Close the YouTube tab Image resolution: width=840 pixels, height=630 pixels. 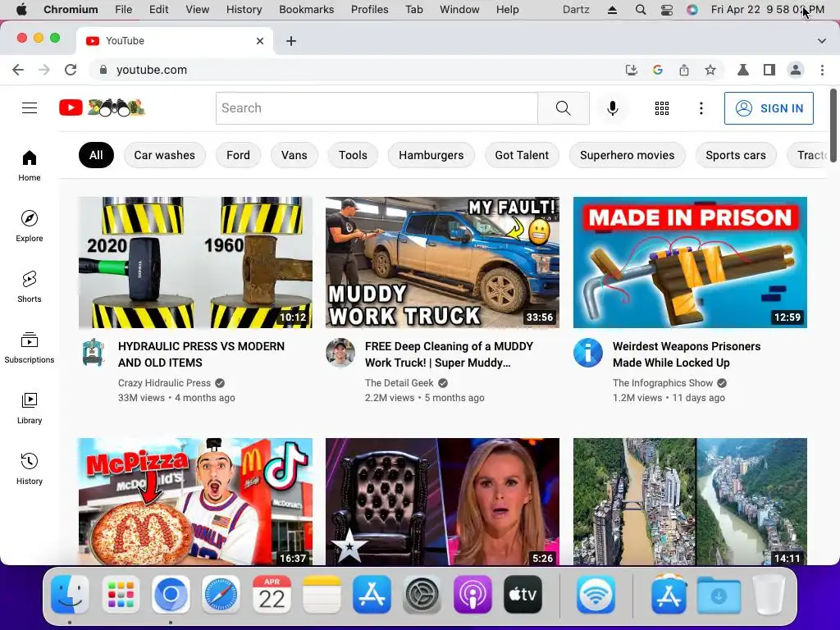point(260,41)
